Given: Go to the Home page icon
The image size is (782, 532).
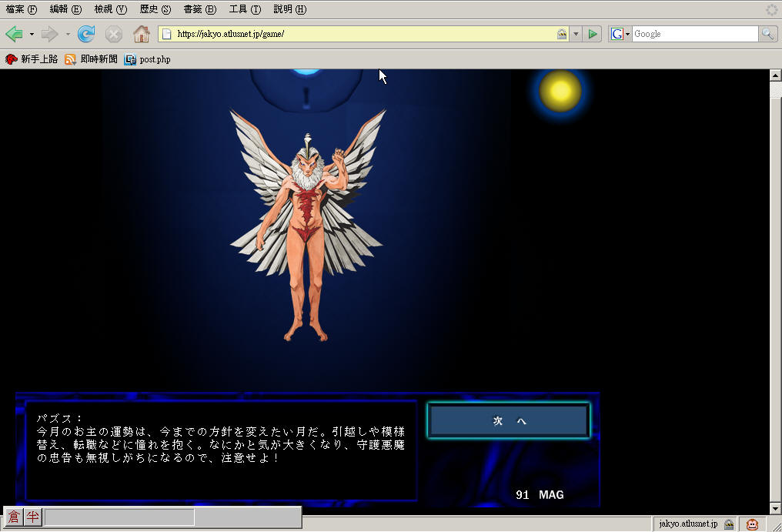Looking at the screenshot, I should [142, 34].
